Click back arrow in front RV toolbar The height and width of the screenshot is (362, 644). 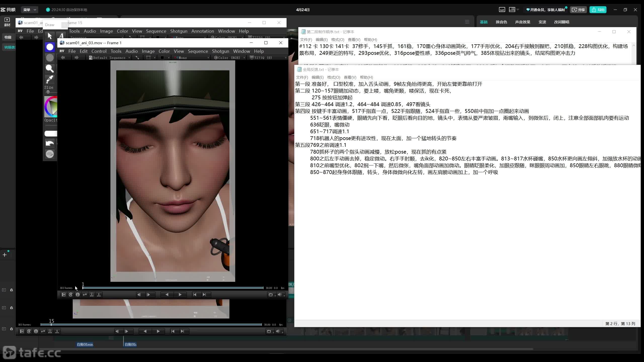click(63, 58)
